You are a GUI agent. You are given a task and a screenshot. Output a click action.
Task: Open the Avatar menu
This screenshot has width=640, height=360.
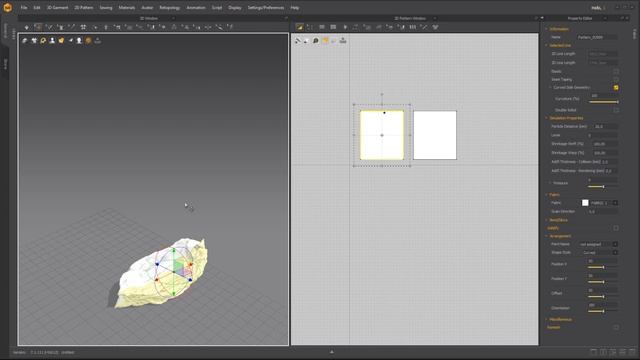click(147, 8)
